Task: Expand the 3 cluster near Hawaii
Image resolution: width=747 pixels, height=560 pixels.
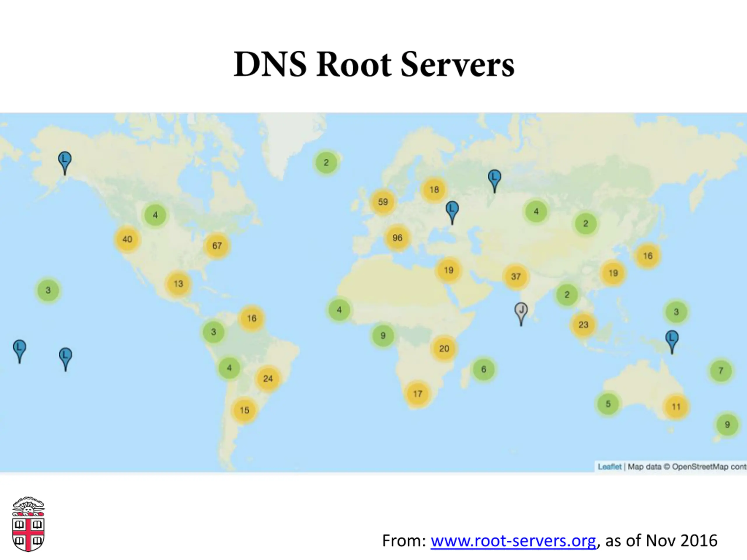Action: click(48, 290)
